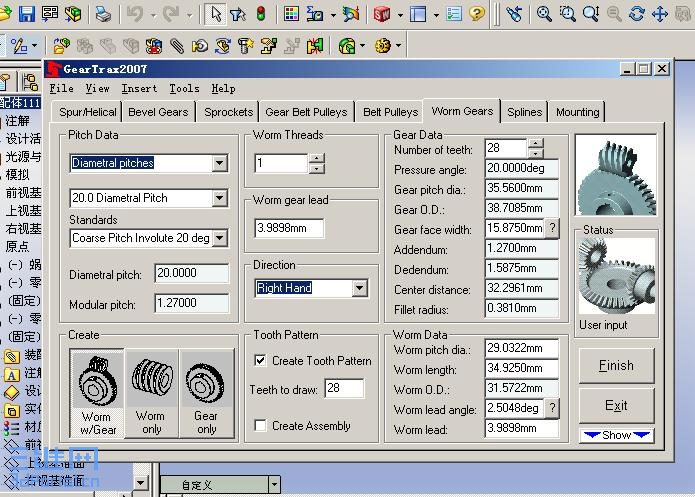The height and width of the screenshot is (497, 695).
Task: Click the box-with-sheet icon left of Print
Action: point(73,14)
